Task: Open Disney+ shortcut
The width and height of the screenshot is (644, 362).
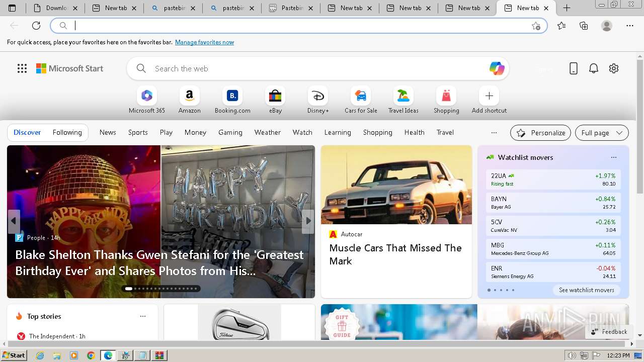Action: (318, 100)
